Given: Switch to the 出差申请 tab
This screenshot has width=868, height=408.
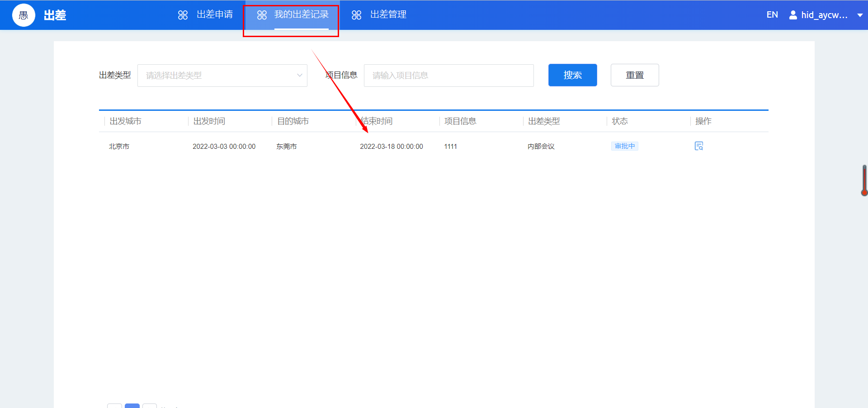Looking at the screenshot, I should pos(214,14).
